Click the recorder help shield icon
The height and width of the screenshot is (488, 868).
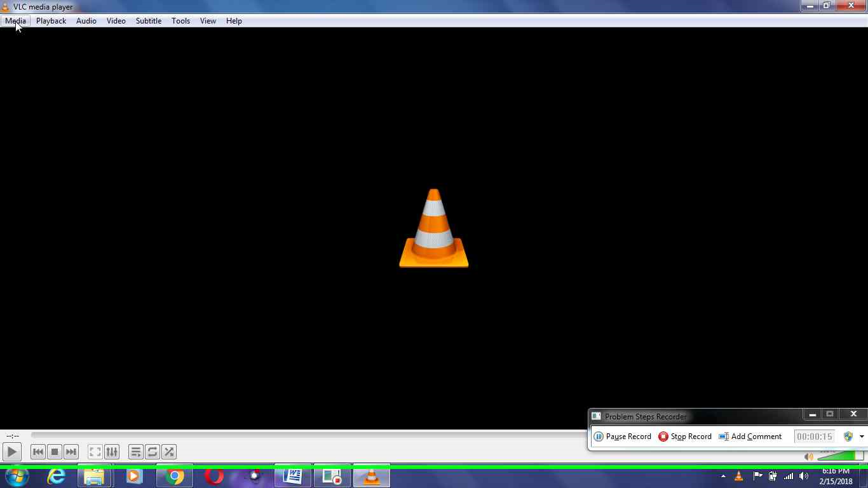(x=848, y=437)
